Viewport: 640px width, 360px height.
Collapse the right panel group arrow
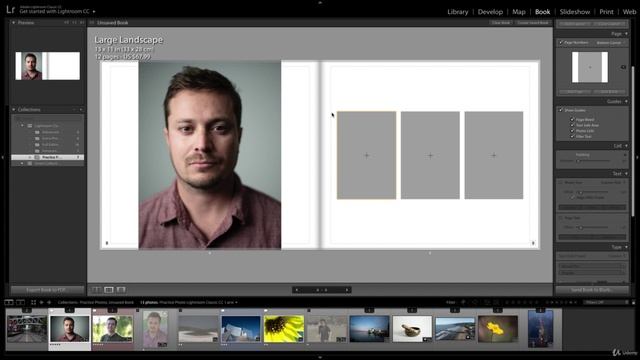pyautogui.click(x=638, y=157)
